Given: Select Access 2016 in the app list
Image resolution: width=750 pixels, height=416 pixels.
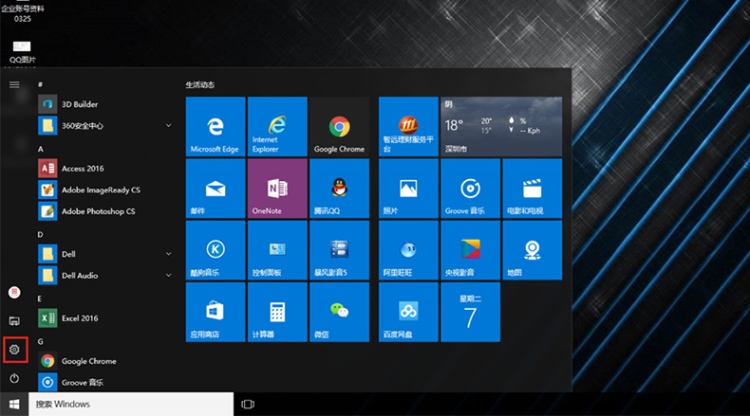Looking at the screenshot, I should pos(82,168).
